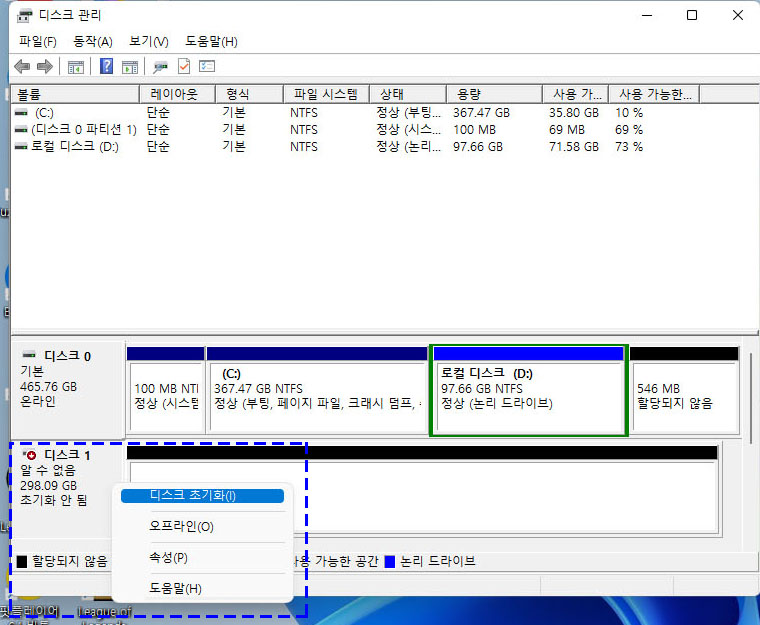
Task: Click the black 할당되지 않음 legend swatch
Action: pyautogui.click(x=22, y=561)
